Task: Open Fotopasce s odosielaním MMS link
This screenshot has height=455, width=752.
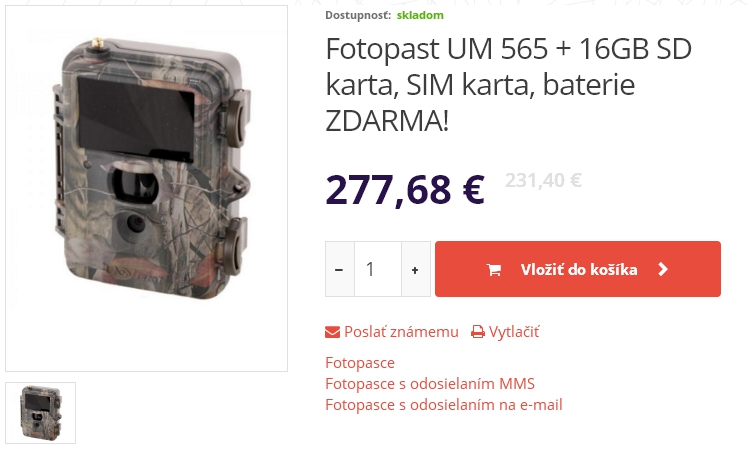Action: click(x=430, y=384)
